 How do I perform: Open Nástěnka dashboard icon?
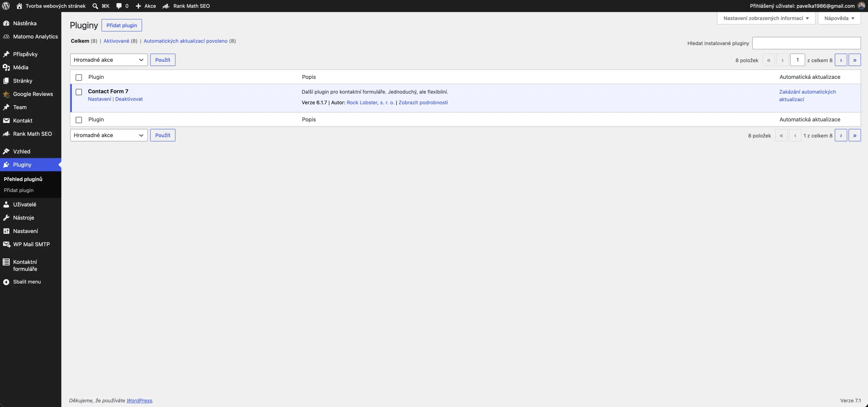click(x=6, y=23)
